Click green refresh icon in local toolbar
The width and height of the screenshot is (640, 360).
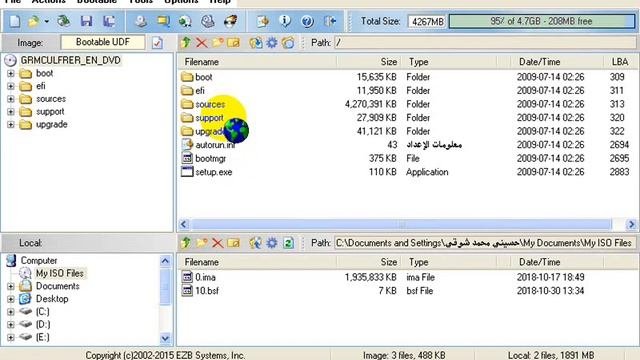[288, 242]
